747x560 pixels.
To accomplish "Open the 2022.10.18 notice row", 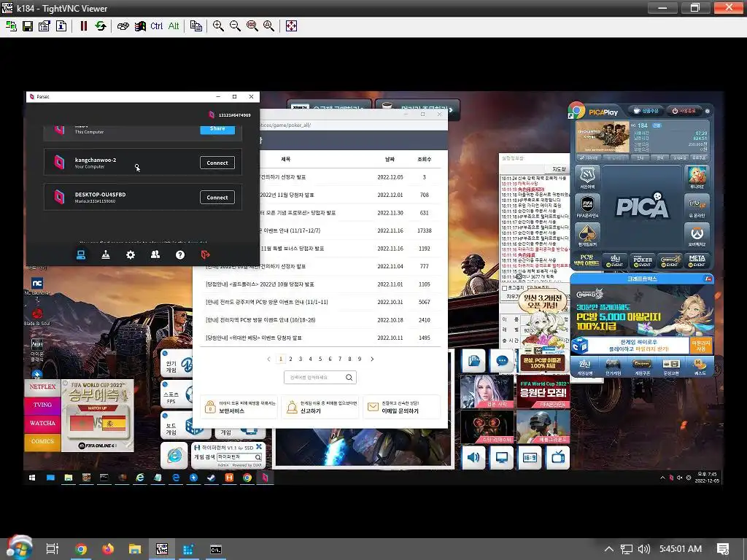I will [320, 320].
